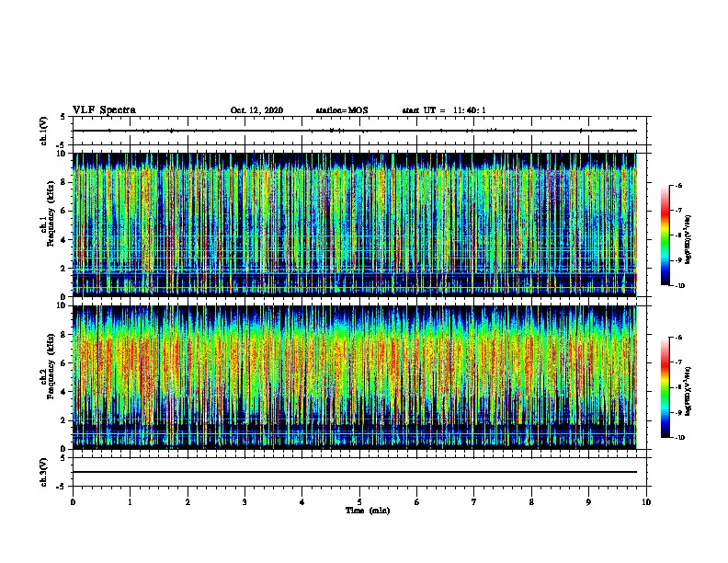Click the time axis tick label "7"
This screenshot has height=563, width=728.
click(x=474, y=501)
